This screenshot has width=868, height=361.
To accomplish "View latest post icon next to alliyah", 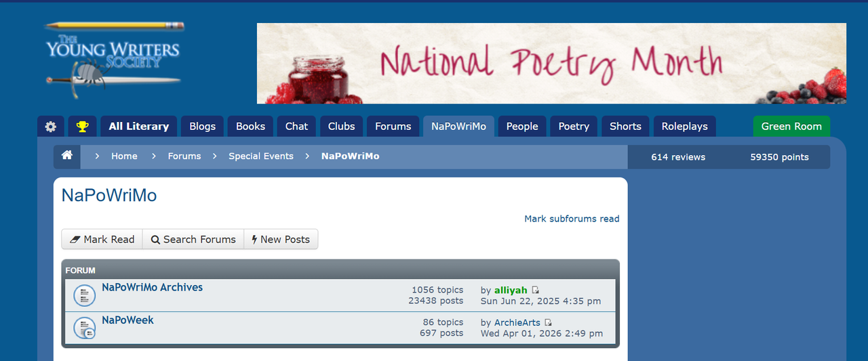I will [x=535, y=291].
